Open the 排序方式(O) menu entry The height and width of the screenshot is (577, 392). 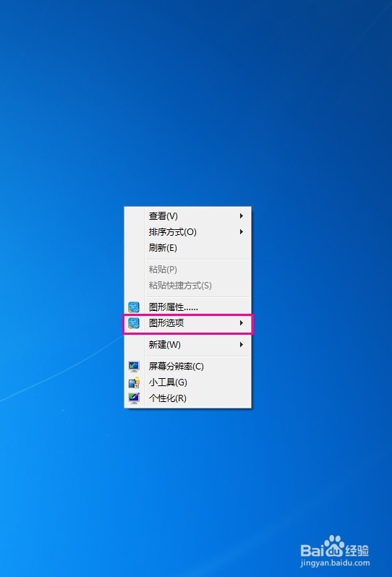pos(188,232)
